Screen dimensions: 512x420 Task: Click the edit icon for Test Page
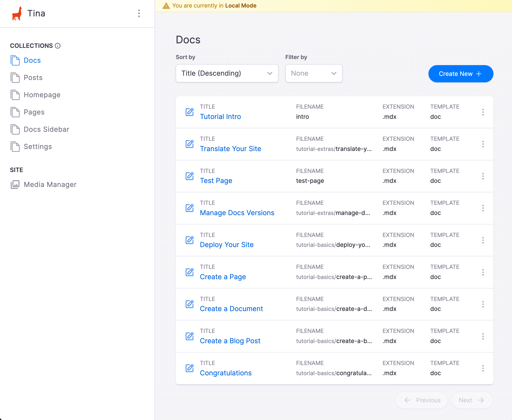(189, 176)
